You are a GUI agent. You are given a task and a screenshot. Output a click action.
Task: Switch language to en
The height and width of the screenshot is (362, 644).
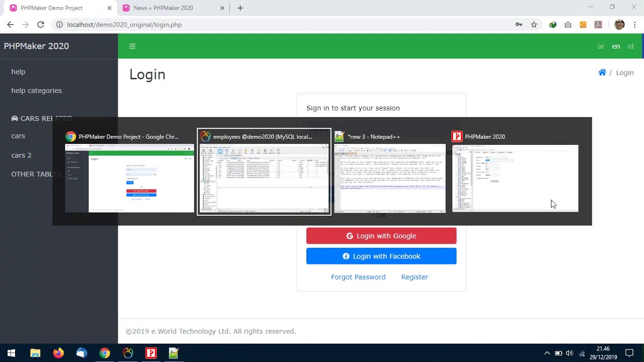click(x=616, y=46)
